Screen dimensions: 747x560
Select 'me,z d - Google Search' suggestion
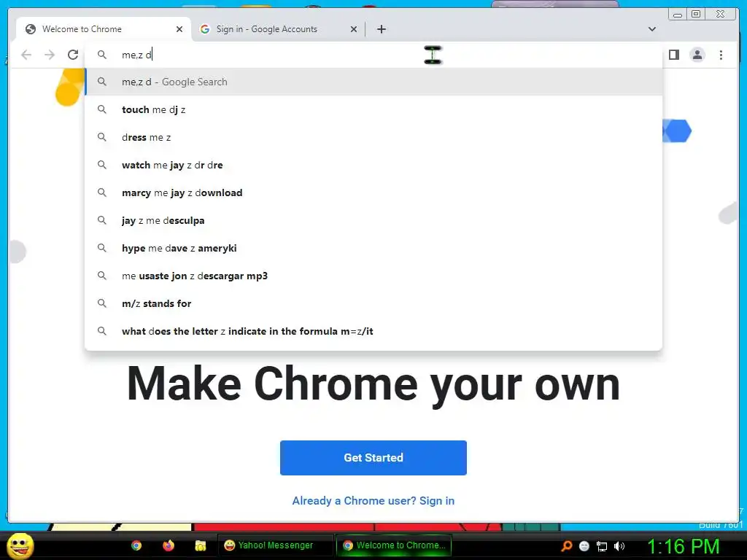pyautogui.click(x=373, y=82)
